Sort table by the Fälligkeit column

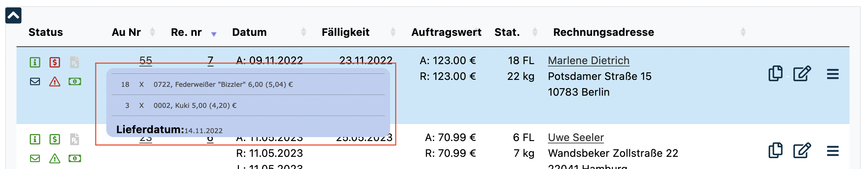point(345,32)
